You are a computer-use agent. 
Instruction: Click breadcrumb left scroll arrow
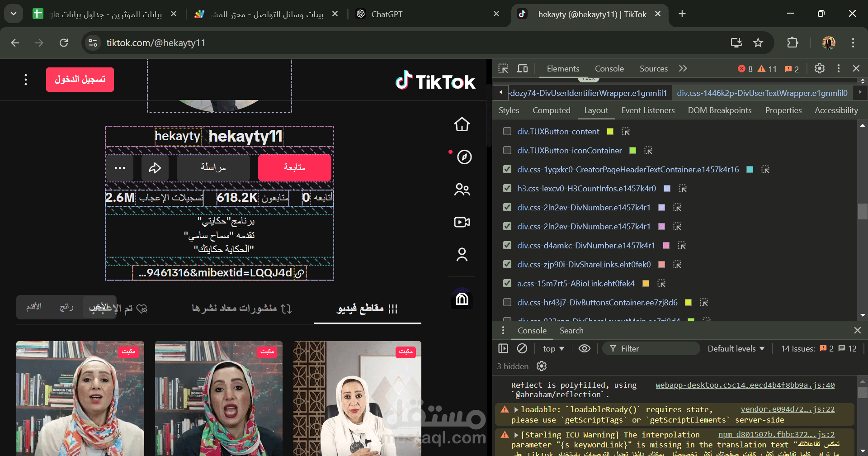coord(500,92)
